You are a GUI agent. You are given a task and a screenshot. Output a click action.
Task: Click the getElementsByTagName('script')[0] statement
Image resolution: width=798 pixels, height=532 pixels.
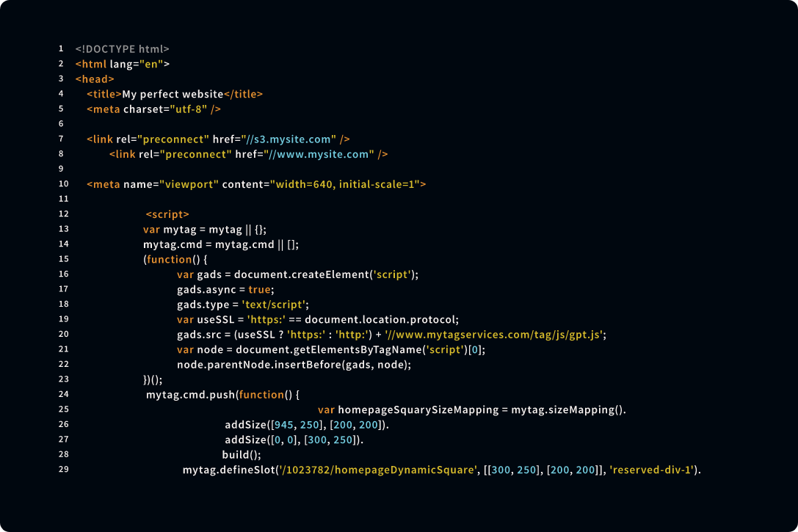(x=331, y=349)
